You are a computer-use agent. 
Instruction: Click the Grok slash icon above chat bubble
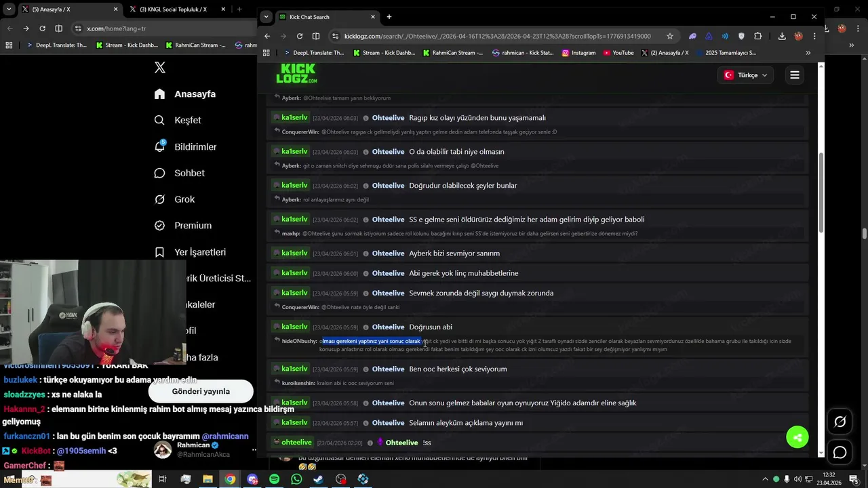click(840, 422)
